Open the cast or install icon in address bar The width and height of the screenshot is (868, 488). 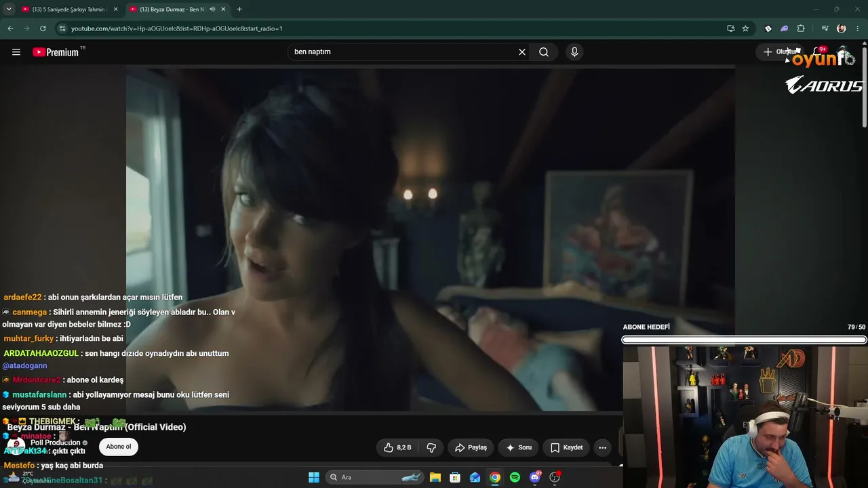pos(730,28)
